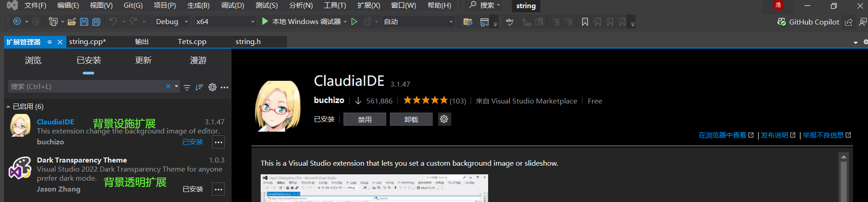This screenshot has width=868, height=202.
Task: Open the tab list dropdown arrow at right
Action: (856, 42)
